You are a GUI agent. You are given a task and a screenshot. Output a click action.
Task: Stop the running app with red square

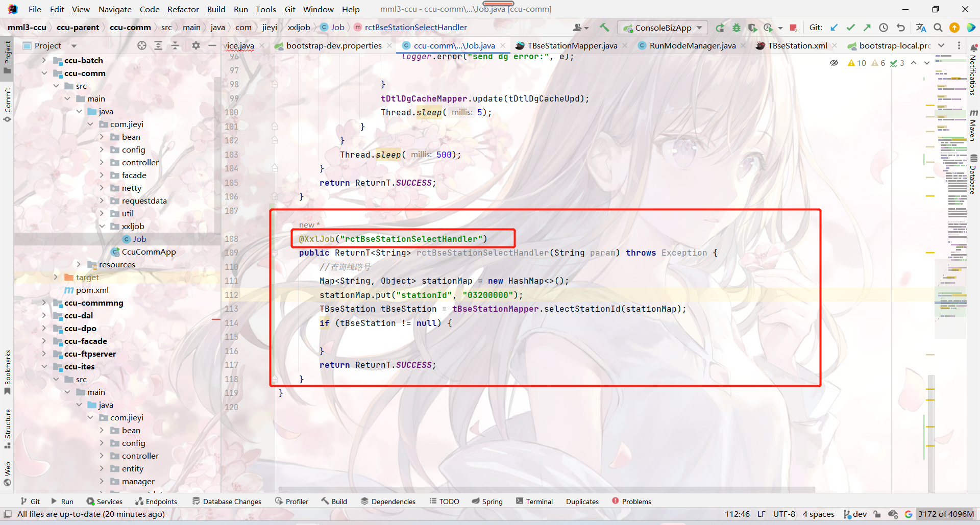[793, 28]
